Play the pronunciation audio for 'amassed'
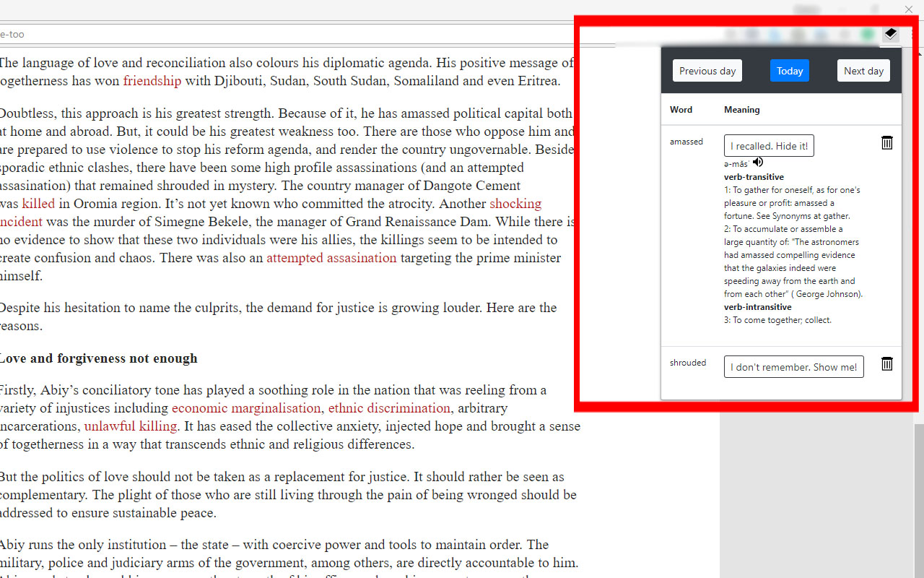 (757, 162)
